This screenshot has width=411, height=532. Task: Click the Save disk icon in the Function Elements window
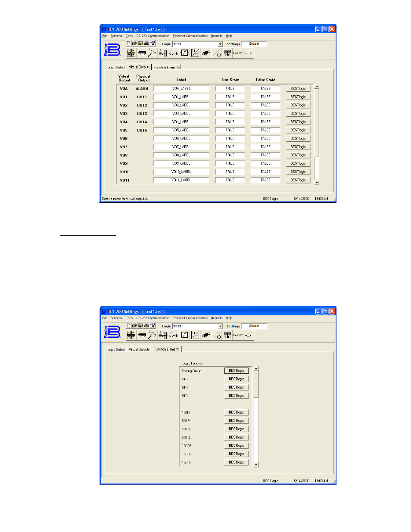[x=140, y=326]
